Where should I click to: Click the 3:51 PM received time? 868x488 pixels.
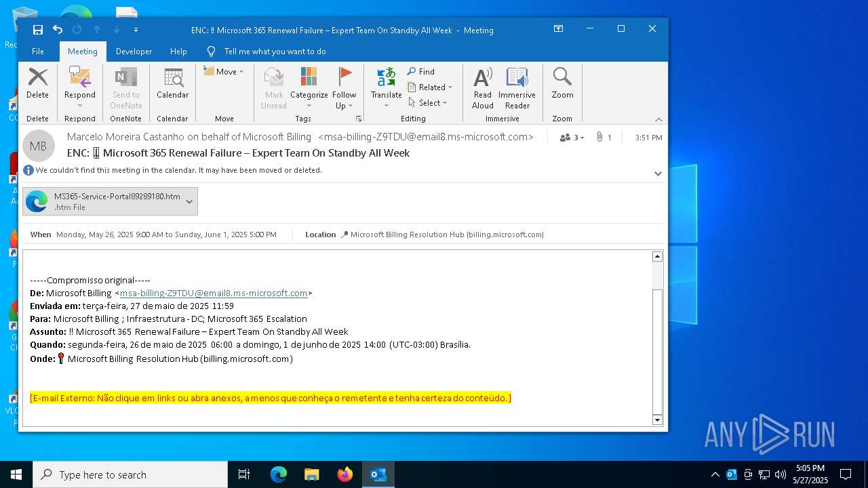(x=649, y=137)
